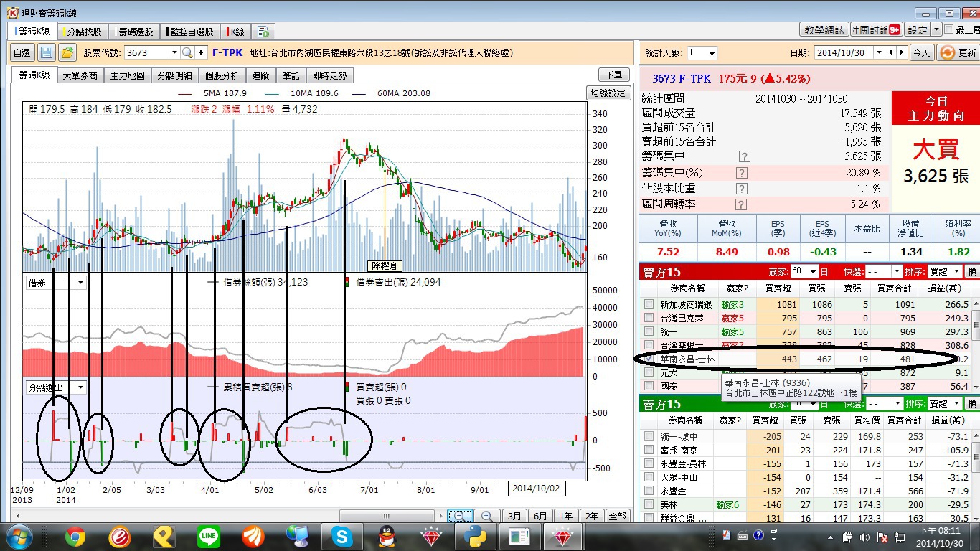Click the orange refresh 更新 button
Viewport: 980px width, 551px height.
pos(958,53)
